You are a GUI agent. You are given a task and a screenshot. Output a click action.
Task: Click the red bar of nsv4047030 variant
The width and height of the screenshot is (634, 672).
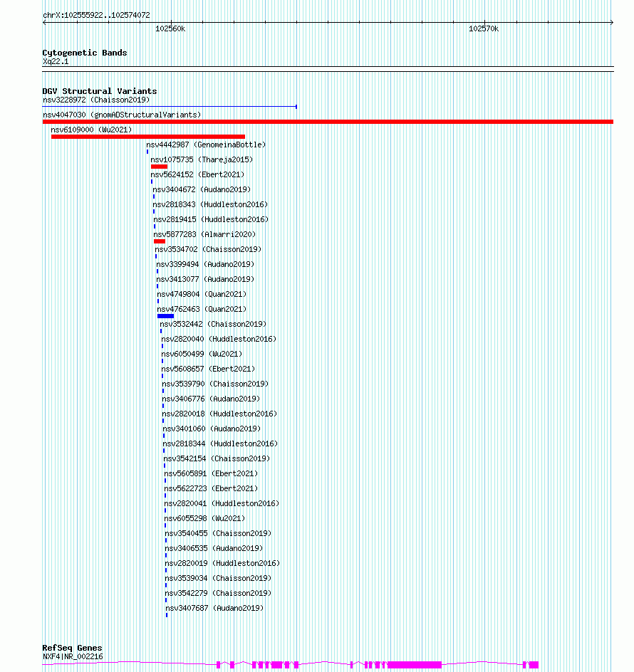(328, 122)
